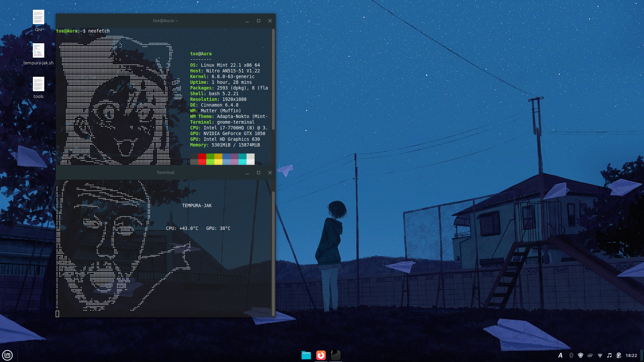Click the 'Kernel: 6.8.0-63-generic' line
The height and width of the screenshot is (362, 644).
pyautogui.click(x=222, y=76)
